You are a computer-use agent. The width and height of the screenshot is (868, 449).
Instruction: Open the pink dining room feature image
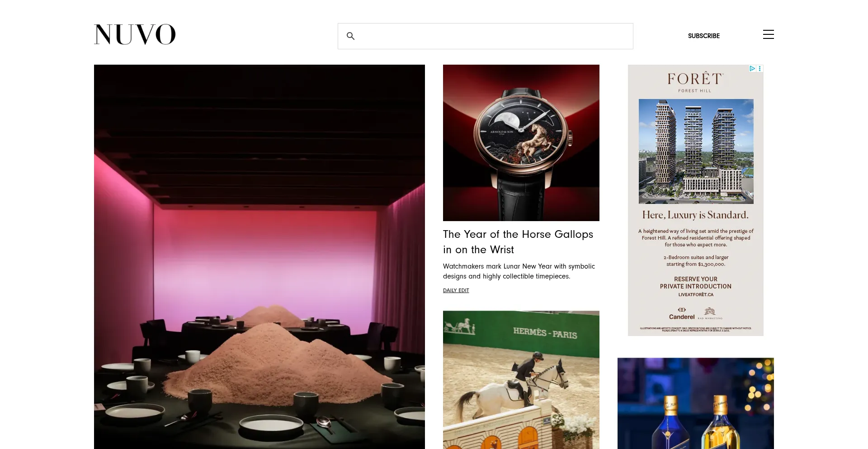tap(259, 257)
